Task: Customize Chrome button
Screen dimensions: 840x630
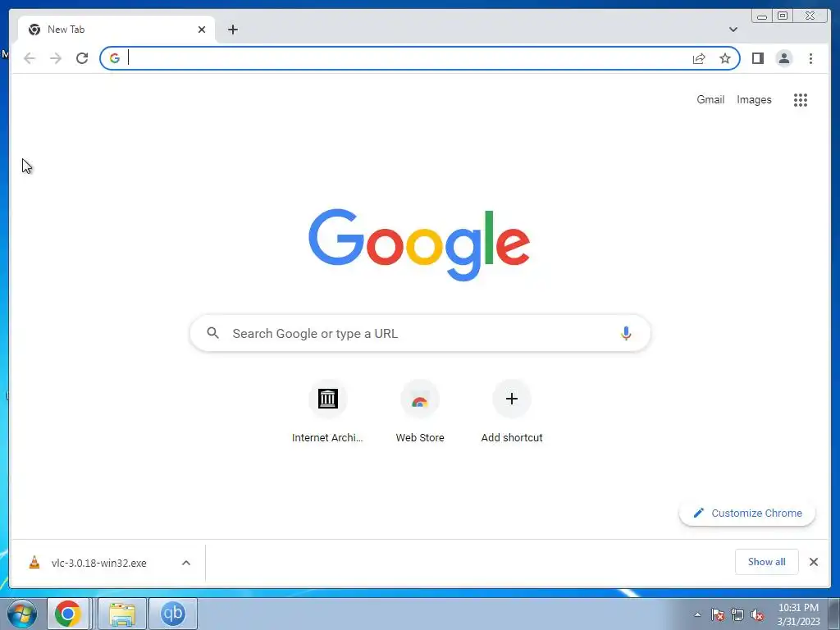Action: click(x=747, y=513)
